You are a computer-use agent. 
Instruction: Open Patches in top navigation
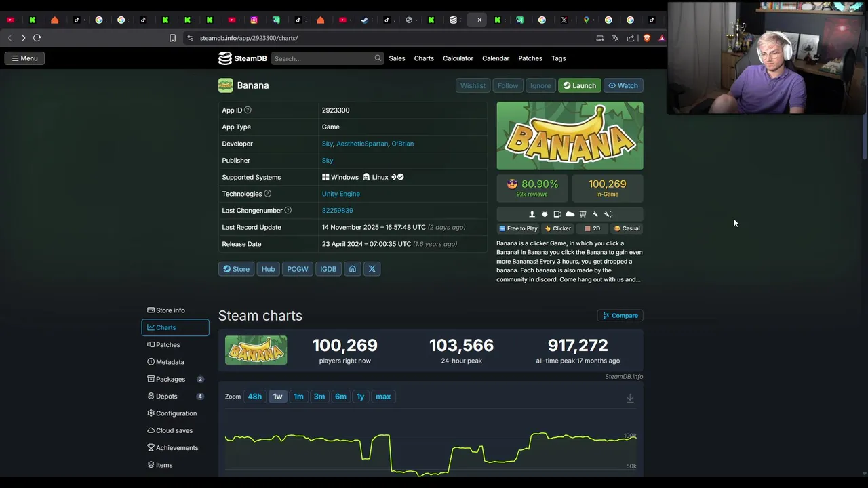530,58
